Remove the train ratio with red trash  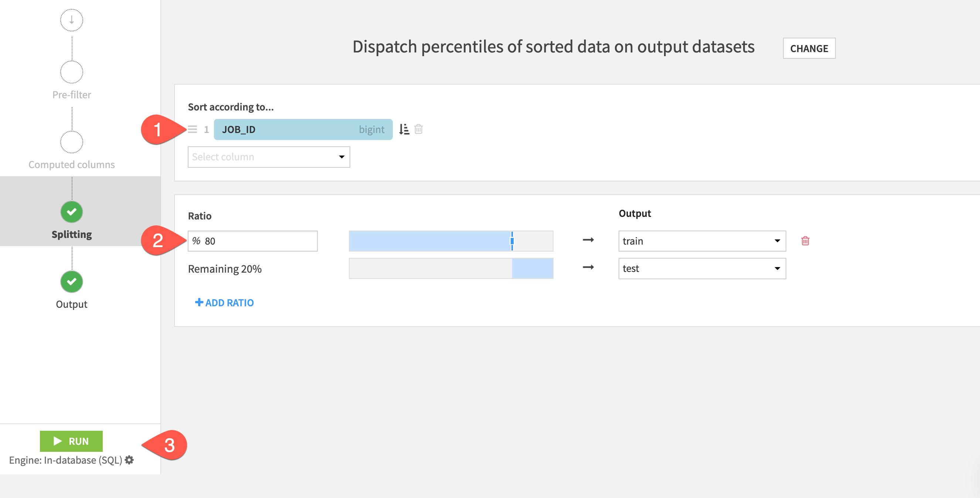coord(805,241)
